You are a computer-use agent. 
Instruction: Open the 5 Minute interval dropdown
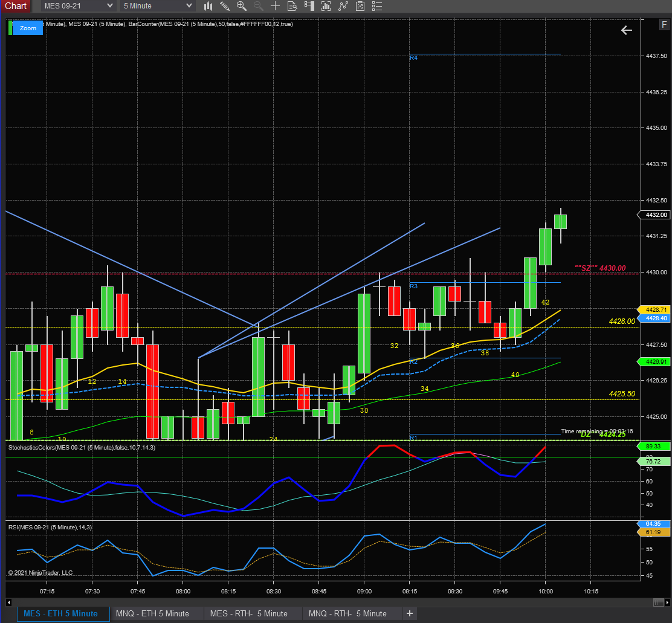pyautogui.click(x=158, y=6)
